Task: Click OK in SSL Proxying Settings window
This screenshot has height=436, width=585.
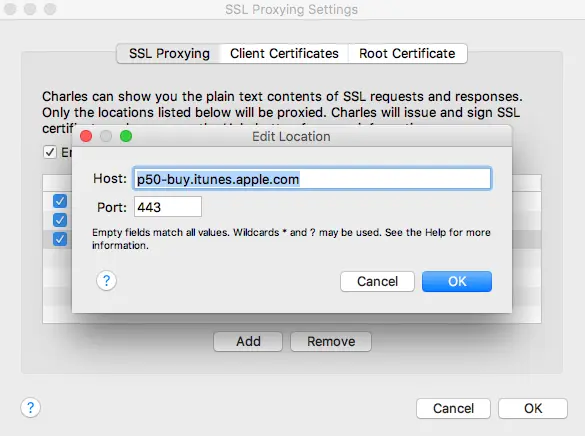Action: pyautogui.click(x=533, y=408)
